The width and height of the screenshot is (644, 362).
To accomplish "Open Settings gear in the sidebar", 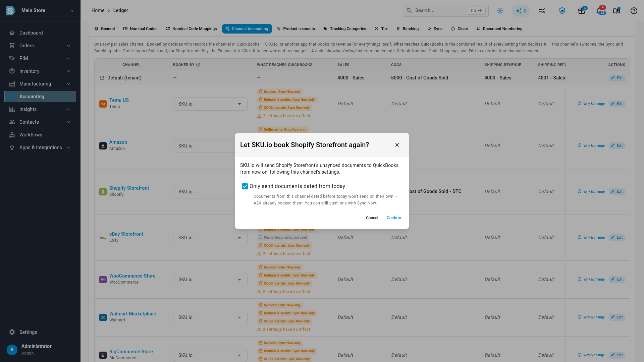I will click(x=40, y=332).
